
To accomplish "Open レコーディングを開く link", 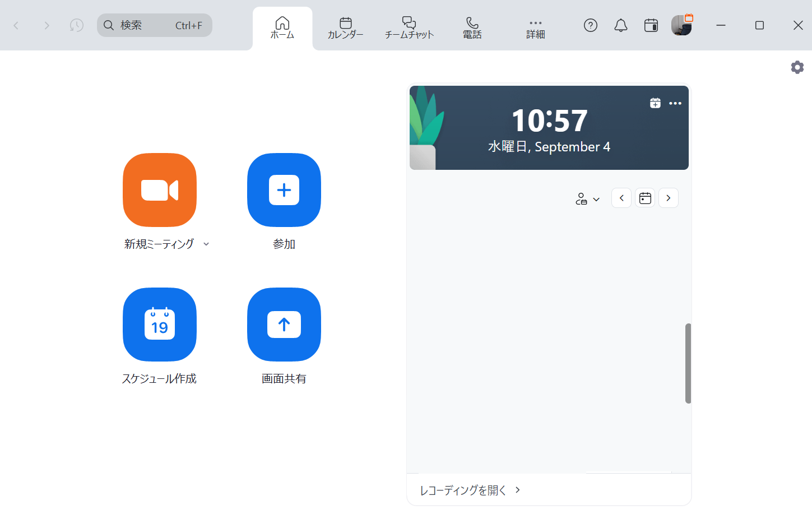I will coord(470,490).
